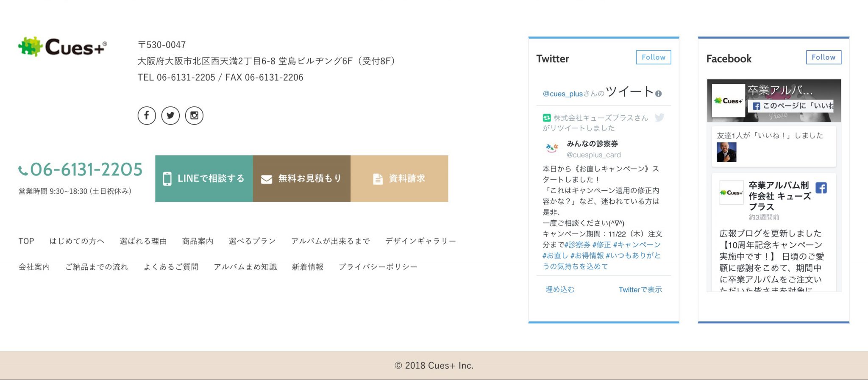The width and height of the screenshot is (868, 380).
Task: Click the Twitterで表示 link
Action: click(640, 289)
